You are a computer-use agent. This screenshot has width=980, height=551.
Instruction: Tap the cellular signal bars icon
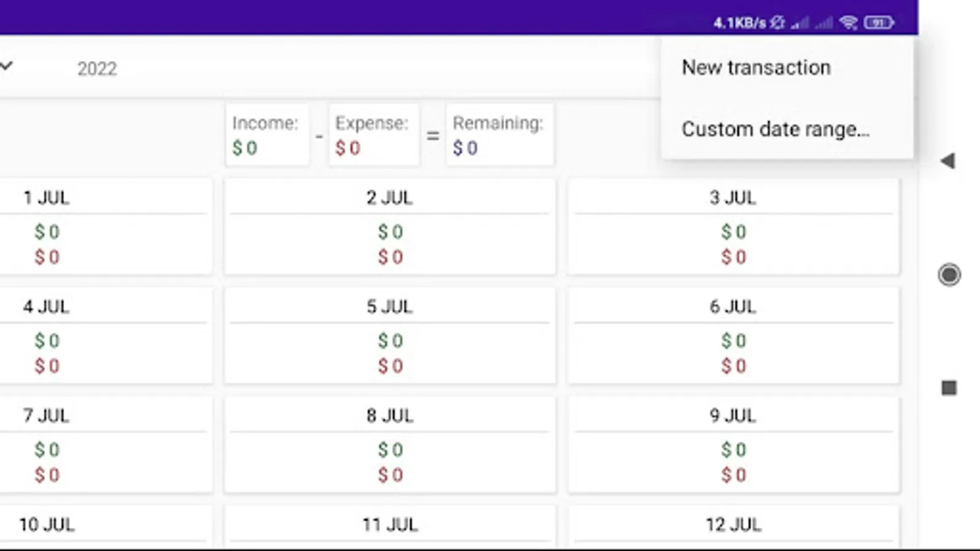(799, 23)
